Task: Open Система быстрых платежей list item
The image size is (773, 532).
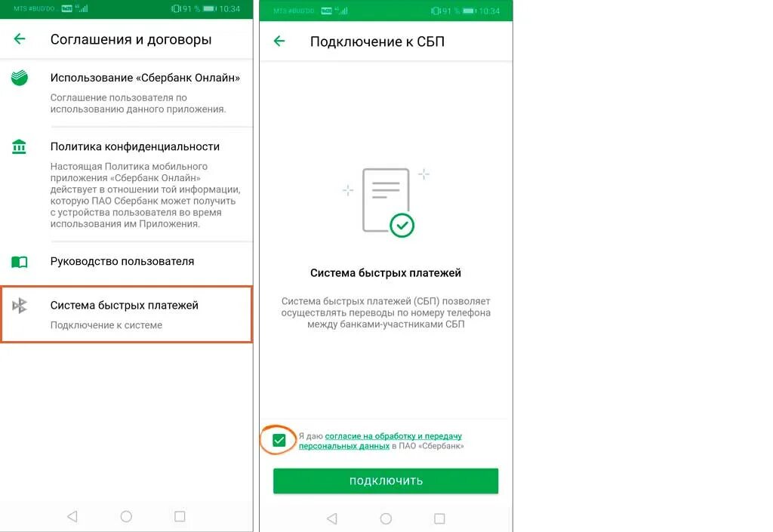Action: (127, 314)
